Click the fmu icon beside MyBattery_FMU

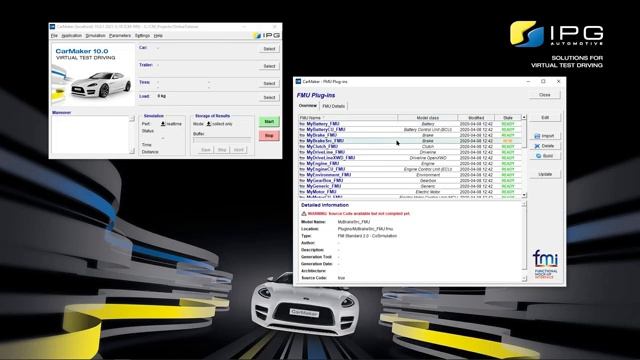302,124
